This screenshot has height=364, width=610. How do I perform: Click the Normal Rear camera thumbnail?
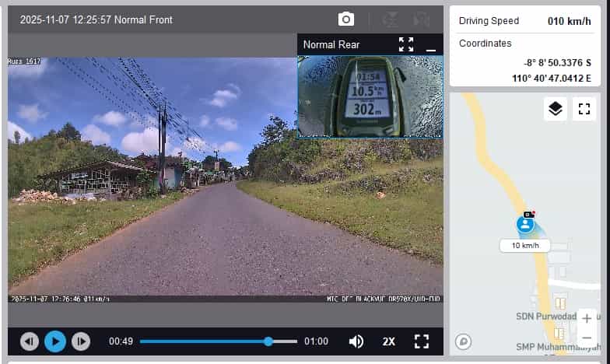[x=370, y=96]
